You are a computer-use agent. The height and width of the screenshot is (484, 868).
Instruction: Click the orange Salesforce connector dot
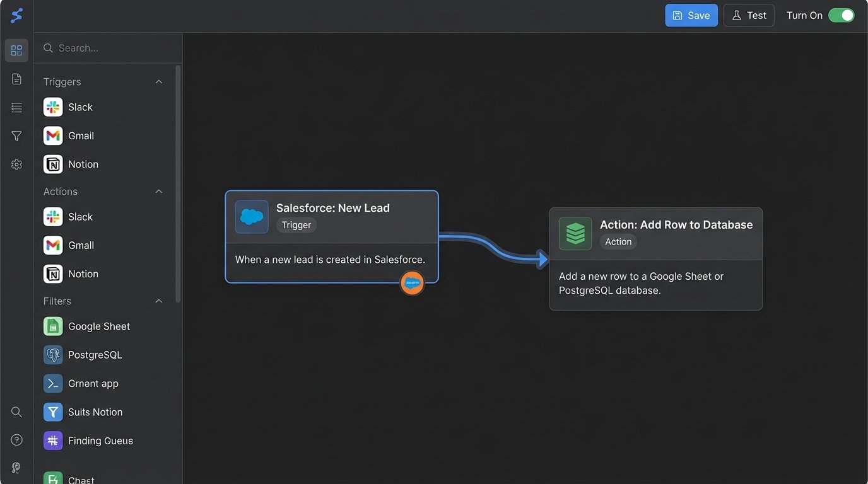(x=412, y=283)
